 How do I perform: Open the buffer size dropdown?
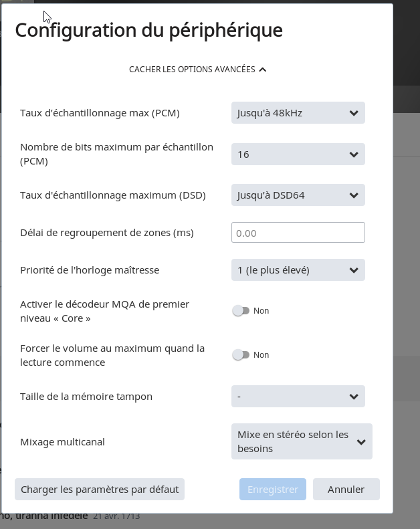click(298, 397)
